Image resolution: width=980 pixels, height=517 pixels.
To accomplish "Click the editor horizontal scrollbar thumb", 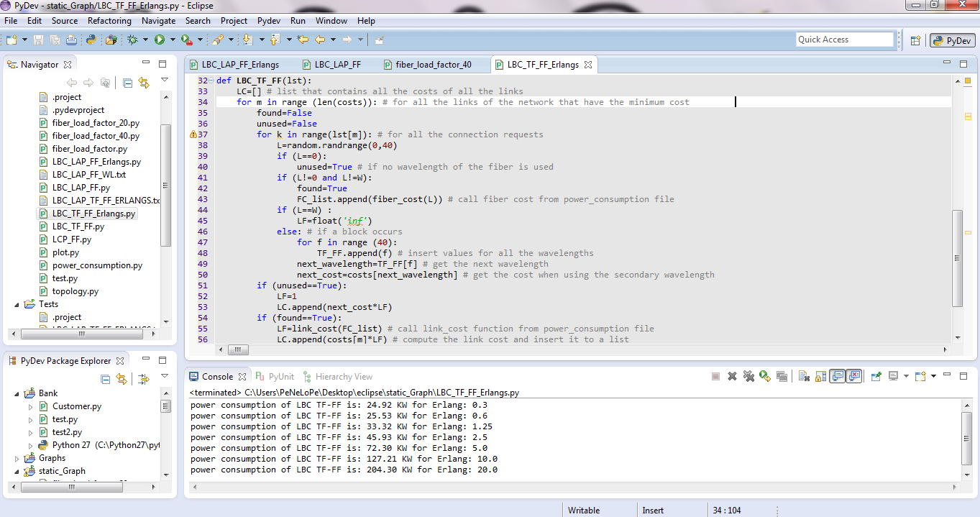I will coord(238,349).
